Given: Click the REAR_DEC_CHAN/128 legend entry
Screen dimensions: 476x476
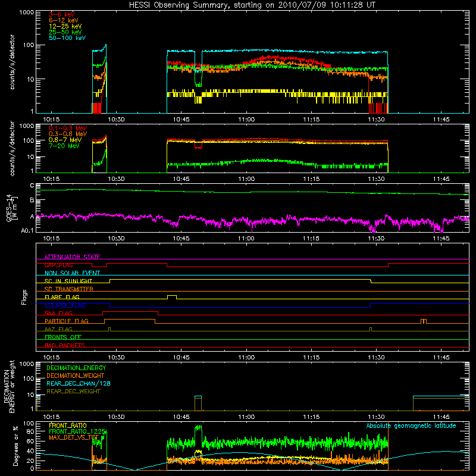Looking at the screenshot, I should click(79, 383).
